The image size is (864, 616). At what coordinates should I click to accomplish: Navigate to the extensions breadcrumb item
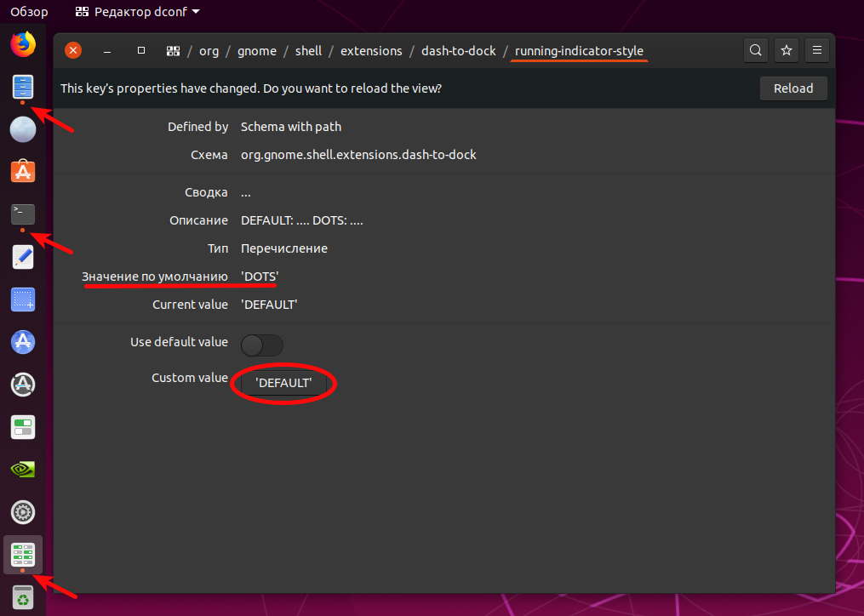(x=371, y=50)
